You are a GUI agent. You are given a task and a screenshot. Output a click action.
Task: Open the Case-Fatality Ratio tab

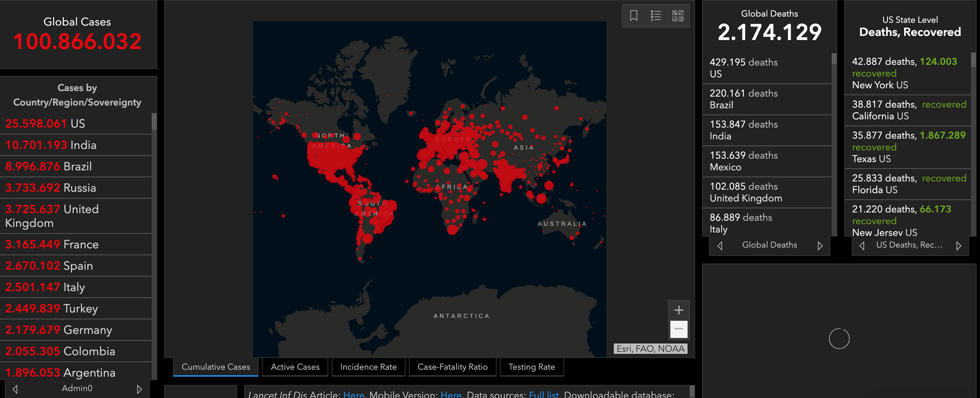point(452,367)
